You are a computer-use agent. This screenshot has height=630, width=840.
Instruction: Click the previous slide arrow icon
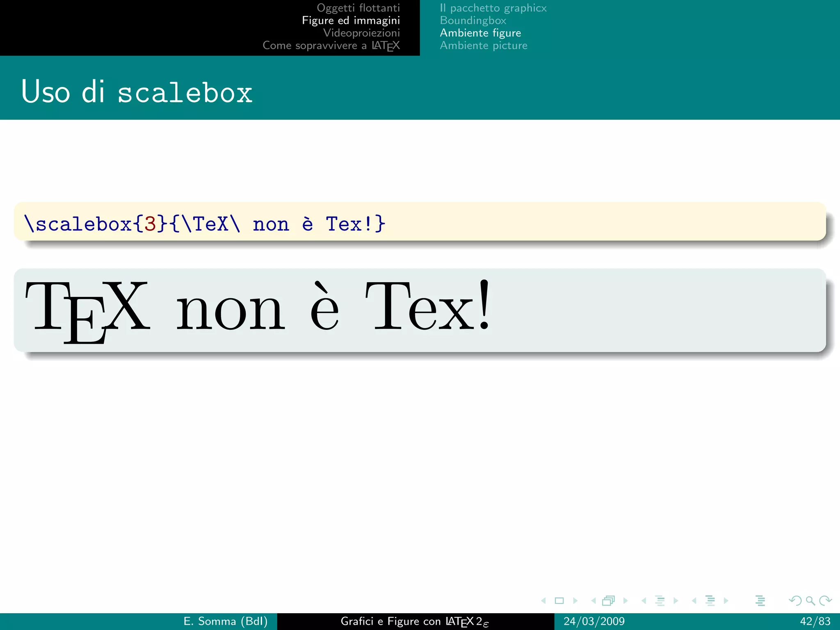tap(543, 601)
